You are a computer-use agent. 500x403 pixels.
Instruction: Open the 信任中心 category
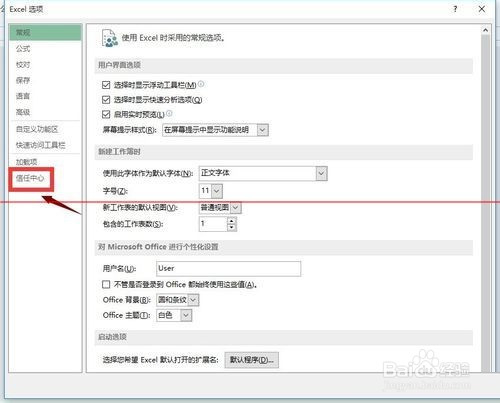[31, 178]
